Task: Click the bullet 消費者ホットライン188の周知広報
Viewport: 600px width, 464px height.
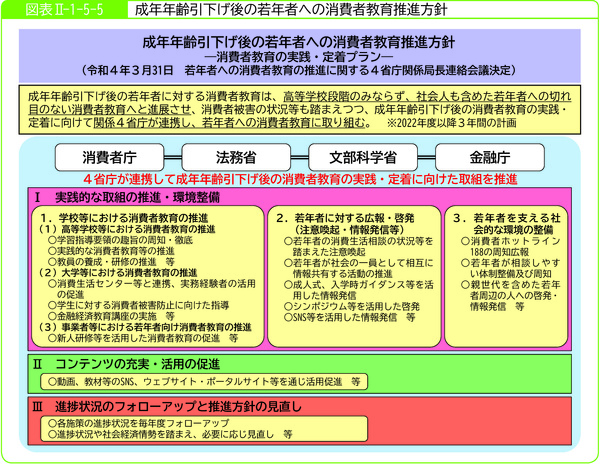Action: [x=510, y=246]
